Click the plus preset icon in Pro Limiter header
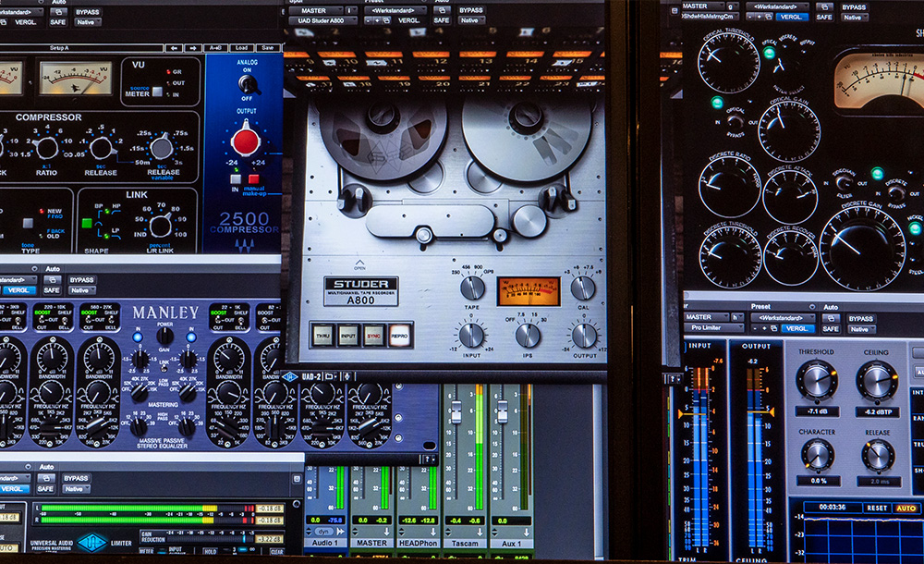Screen dimensions: 924x564 (765, 328)
